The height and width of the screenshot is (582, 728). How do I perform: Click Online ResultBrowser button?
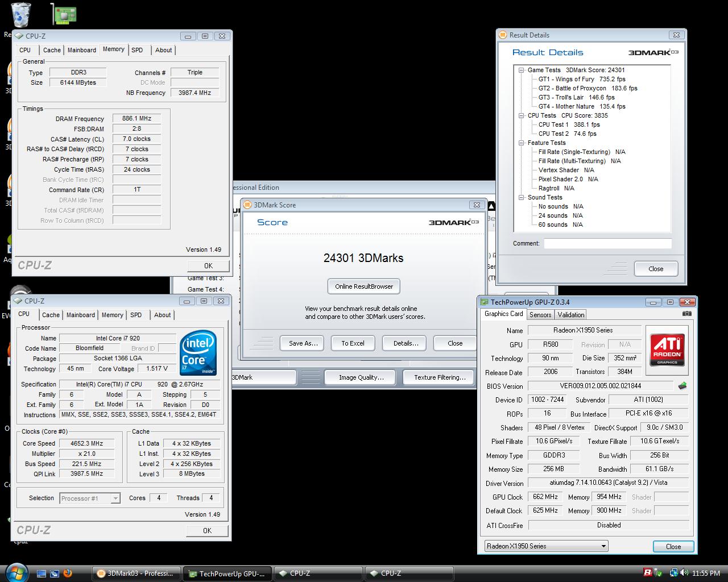click(364, 286)
